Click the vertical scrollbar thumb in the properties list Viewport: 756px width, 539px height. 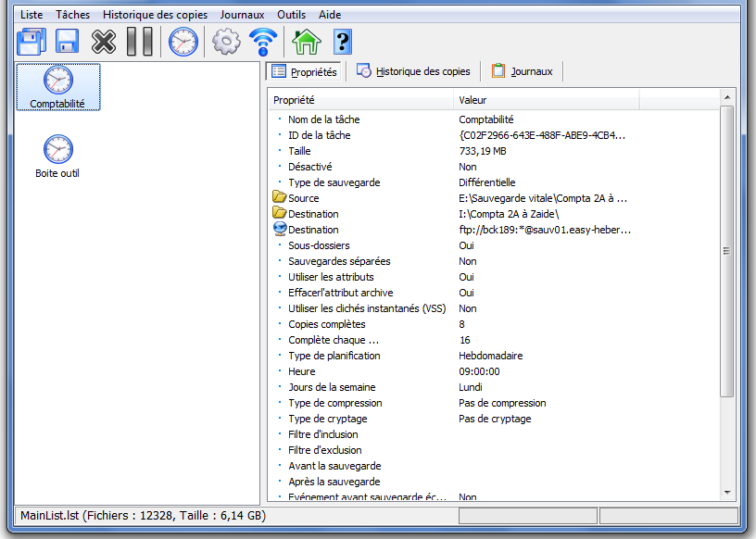coord(727,251)
